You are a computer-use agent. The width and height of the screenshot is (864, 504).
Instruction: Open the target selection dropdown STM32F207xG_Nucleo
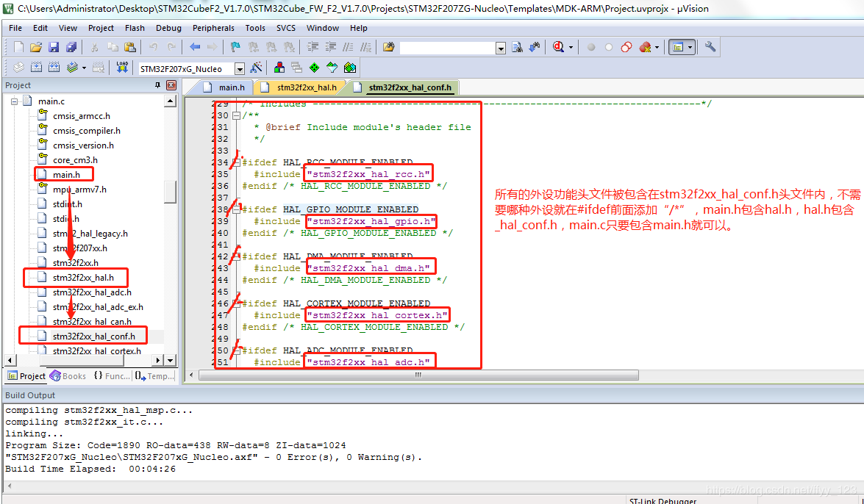[x=240, y=69]
